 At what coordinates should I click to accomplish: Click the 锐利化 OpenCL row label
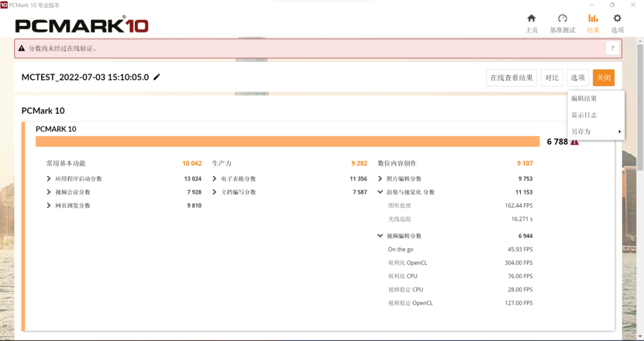[x=407, y=262]
